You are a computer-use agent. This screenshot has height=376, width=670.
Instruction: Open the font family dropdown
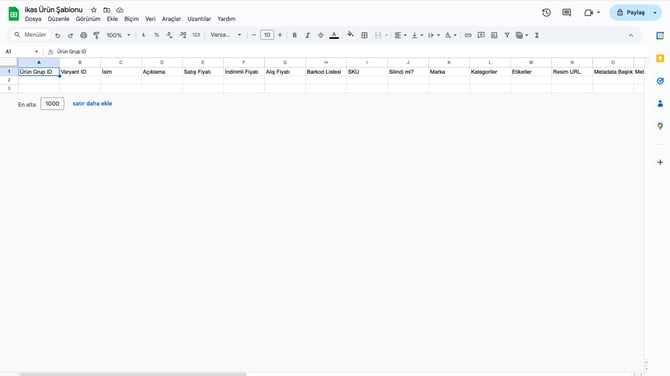pyautogui.click(x=226, y=35)
